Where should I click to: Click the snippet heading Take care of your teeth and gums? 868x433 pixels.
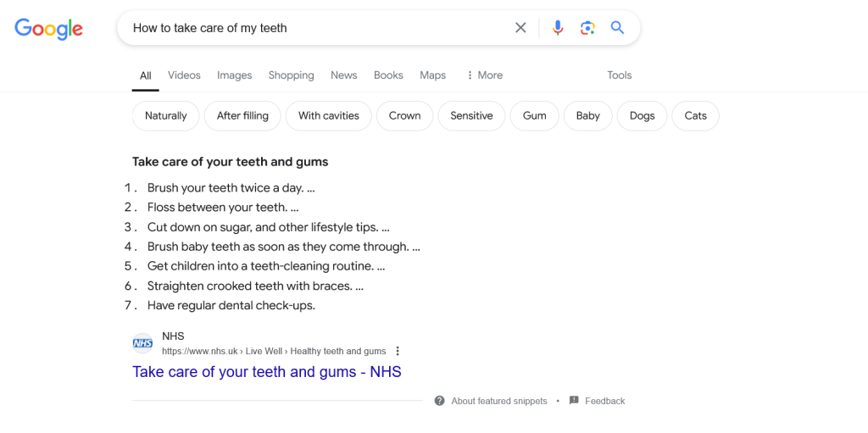231,162
